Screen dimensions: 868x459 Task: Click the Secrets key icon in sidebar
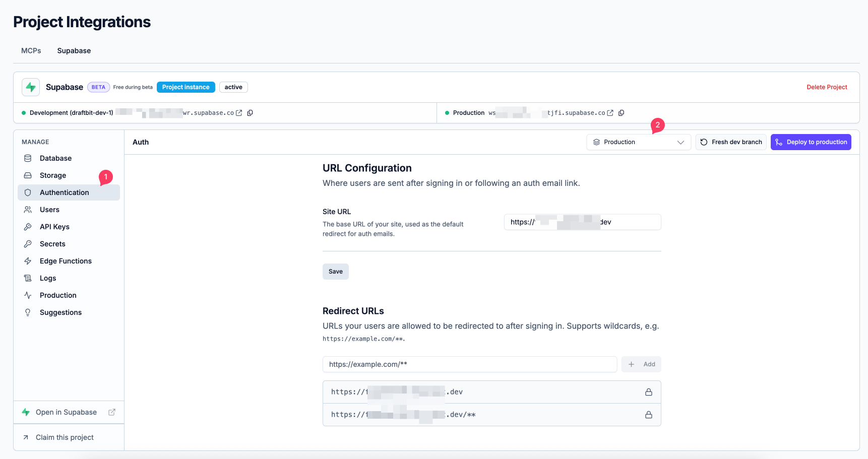pyautogui.click(x=28, y=244)
